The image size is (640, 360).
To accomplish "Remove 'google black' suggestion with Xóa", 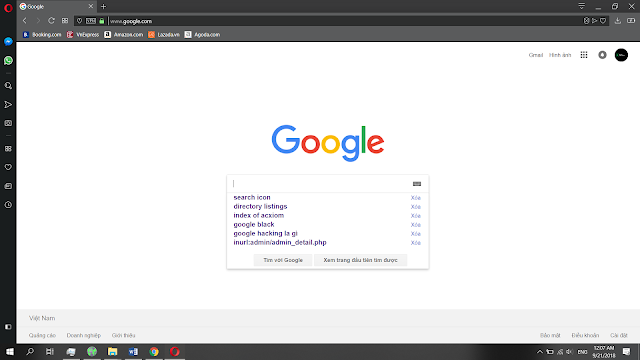I will click(x=416, y=224).
